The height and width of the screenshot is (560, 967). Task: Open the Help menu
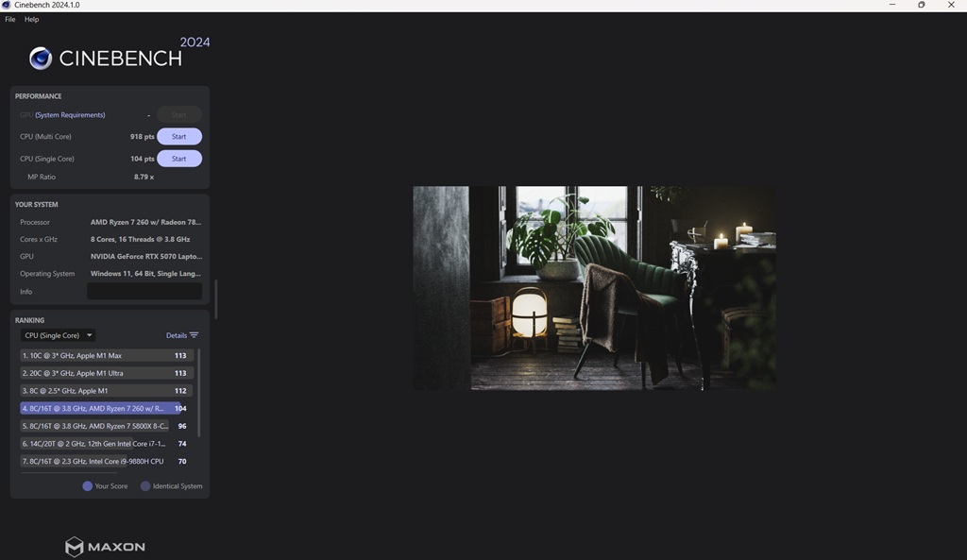pyautogui.click(x=32, y=19)
